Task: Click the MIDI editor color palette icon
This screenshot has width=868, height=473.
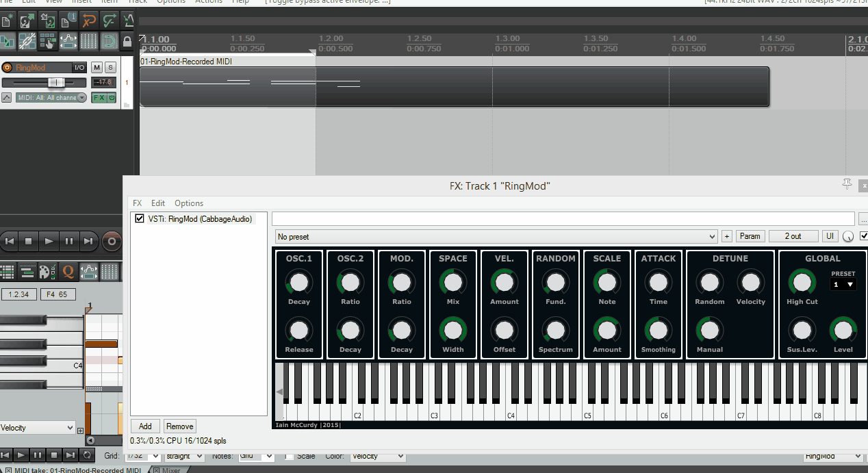Action: (x=47, y=272)
